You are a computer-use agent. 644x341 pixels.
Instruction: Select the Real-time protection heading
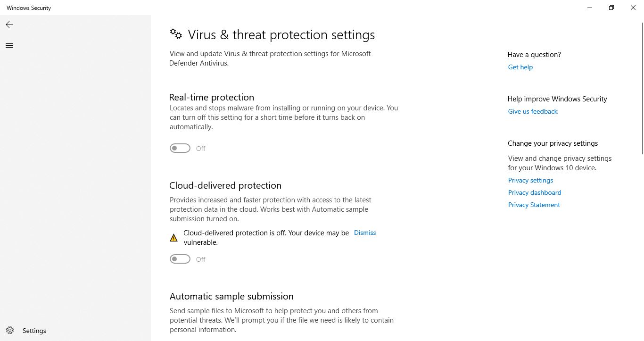211,97
